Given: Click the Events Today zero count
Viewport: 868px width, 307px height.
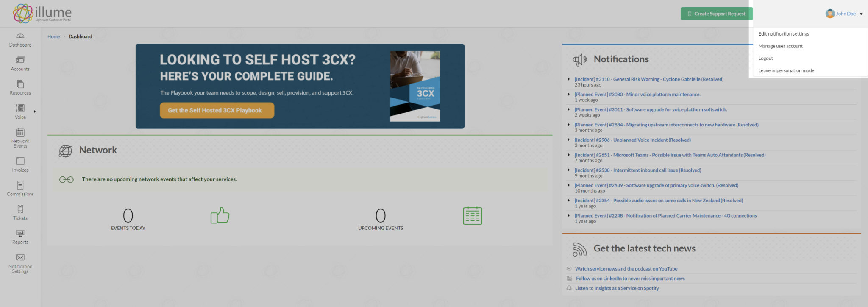Looking at the screenshot, I should click(128, 215).
